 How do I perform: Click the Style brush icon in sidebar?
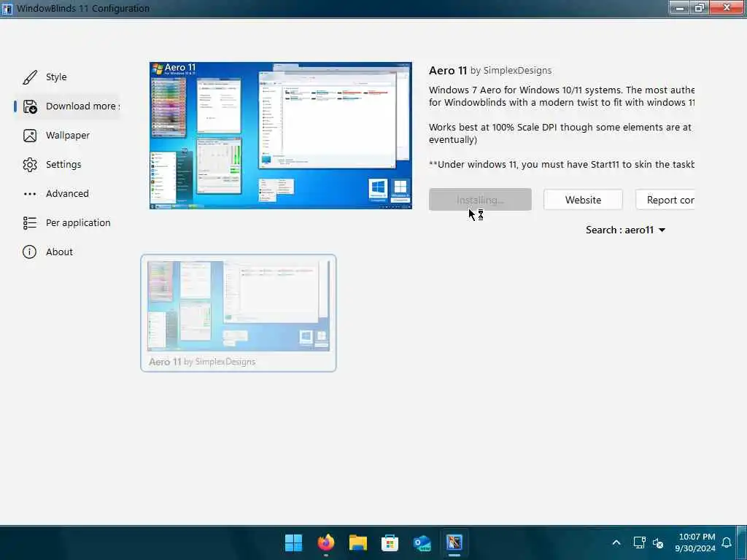(29, 77)
